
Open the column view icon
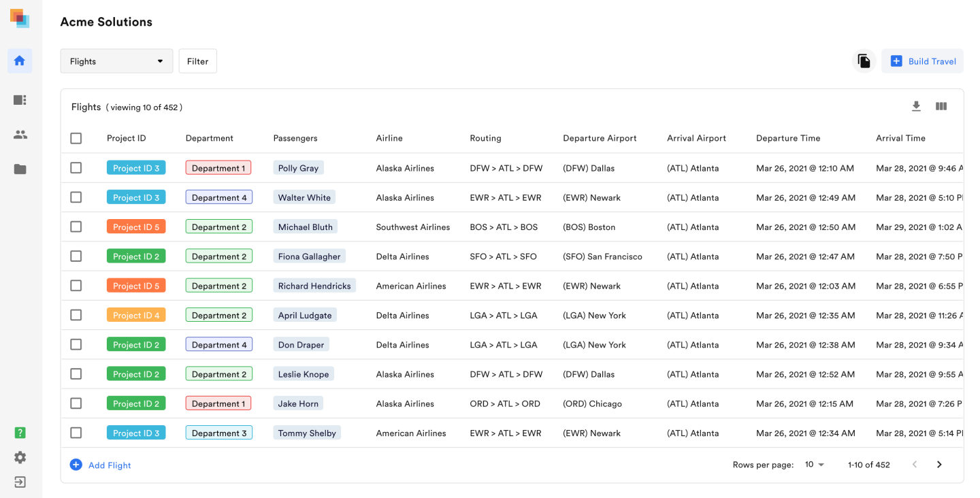tap(941, 106)
